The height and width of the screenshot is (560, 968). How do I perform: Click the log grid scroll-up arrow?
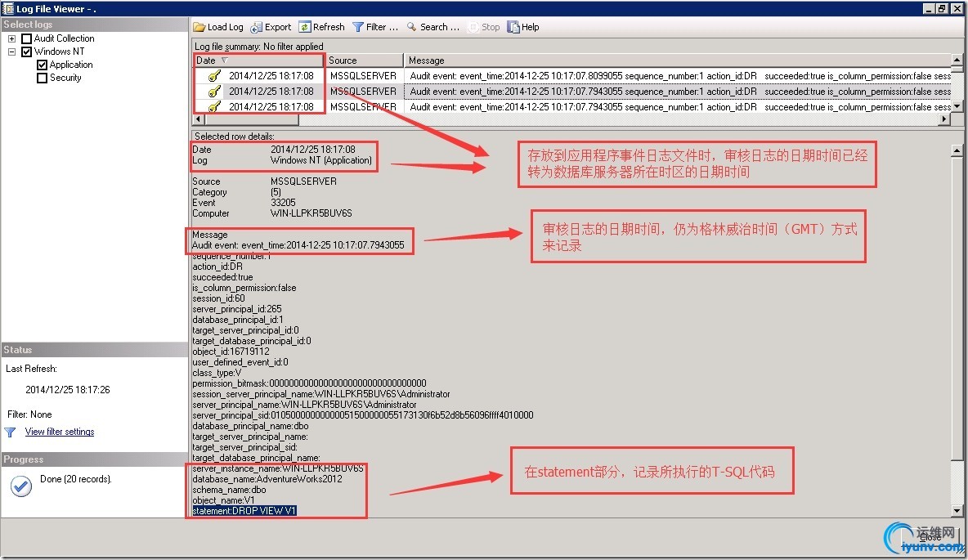point(957,60)
